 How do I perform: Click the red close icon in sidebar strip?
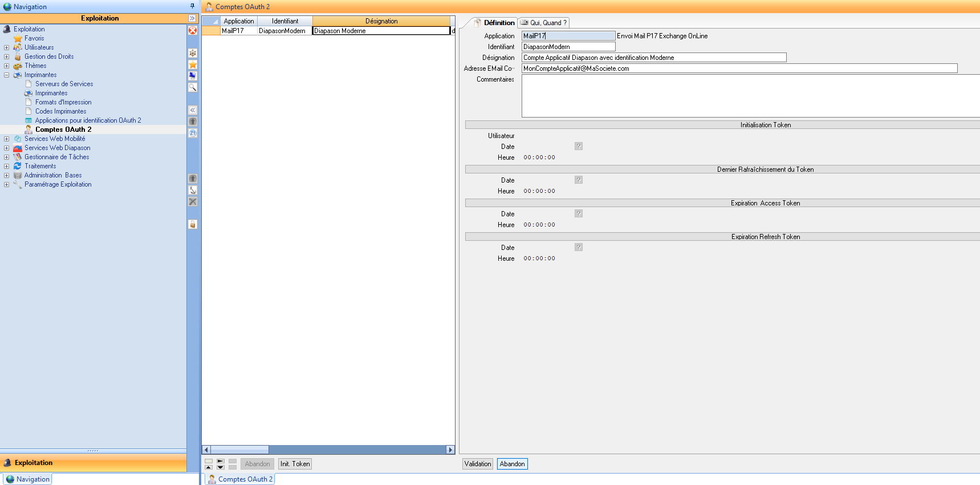pos(193,30)
